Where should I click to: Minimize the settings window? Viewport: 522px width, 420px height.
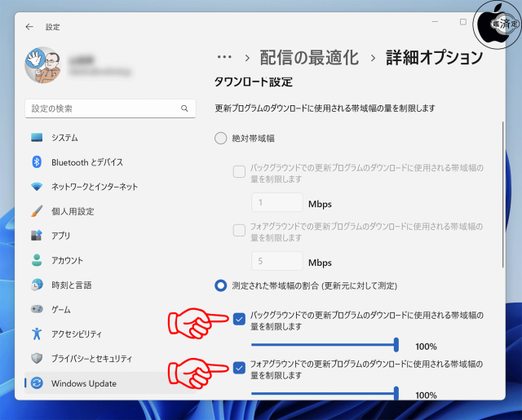(x=435, y=22)
